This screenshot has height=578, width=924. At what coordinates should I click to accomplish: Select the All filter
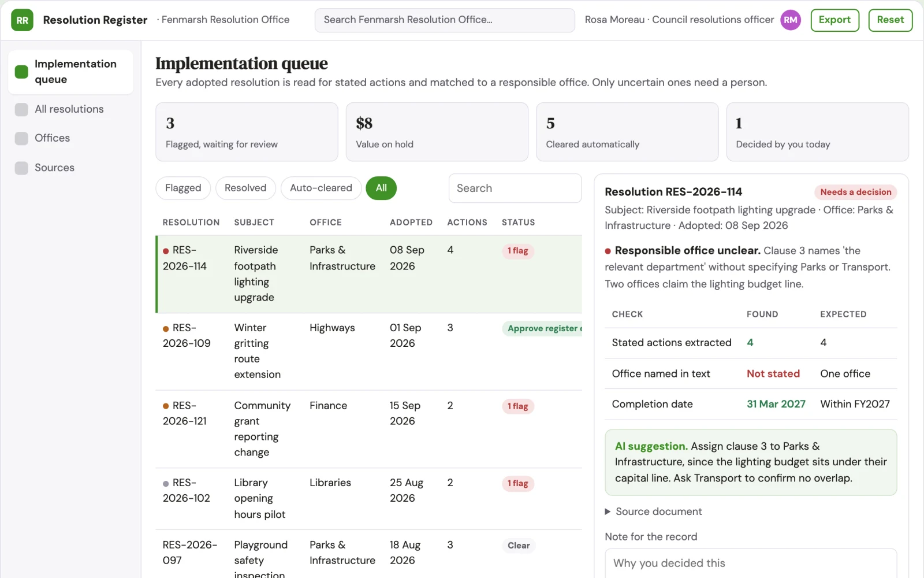coord(381,188)
